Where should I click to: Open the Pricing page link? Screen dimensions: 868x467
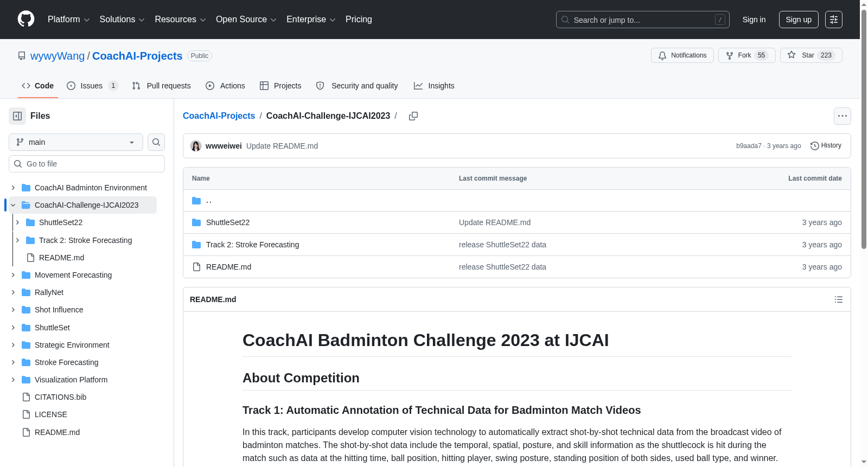click(x=359, y=20)
